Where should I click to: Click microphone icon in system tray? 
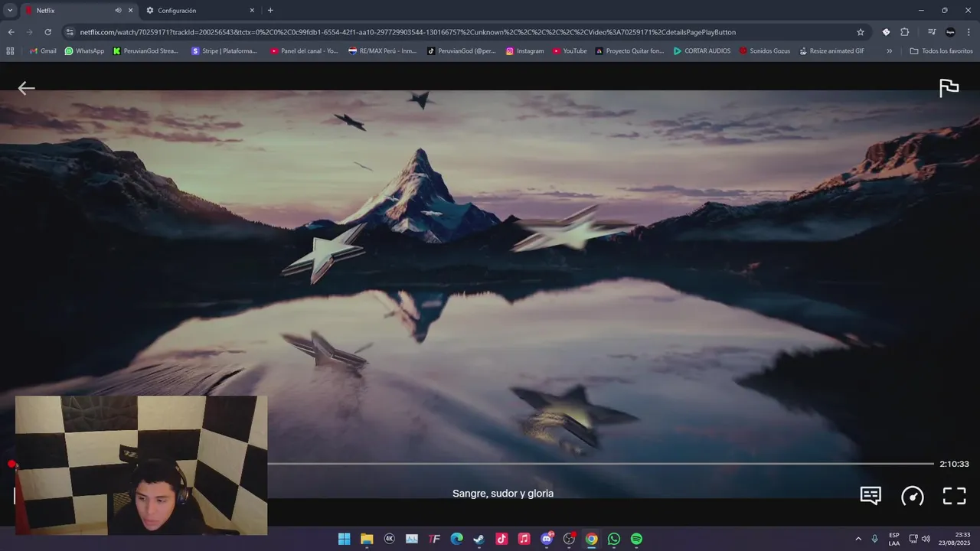tap(874, 539)
